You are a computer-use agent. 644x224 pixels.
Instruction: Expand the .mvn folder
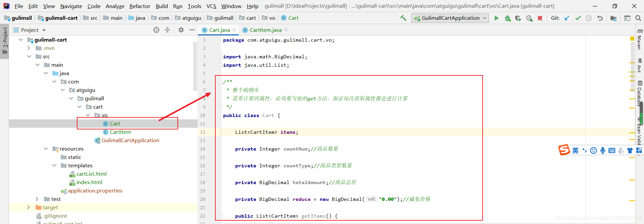pos(29,48)
